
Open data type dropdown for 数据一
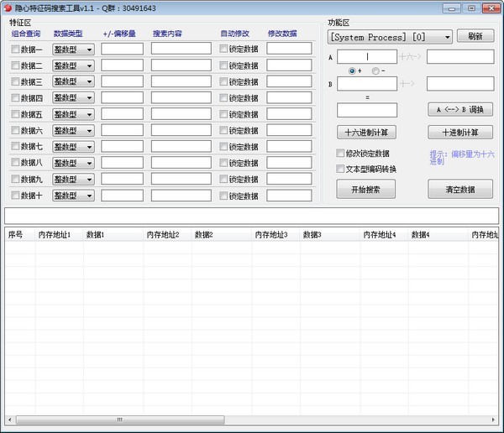pos(73,50)
